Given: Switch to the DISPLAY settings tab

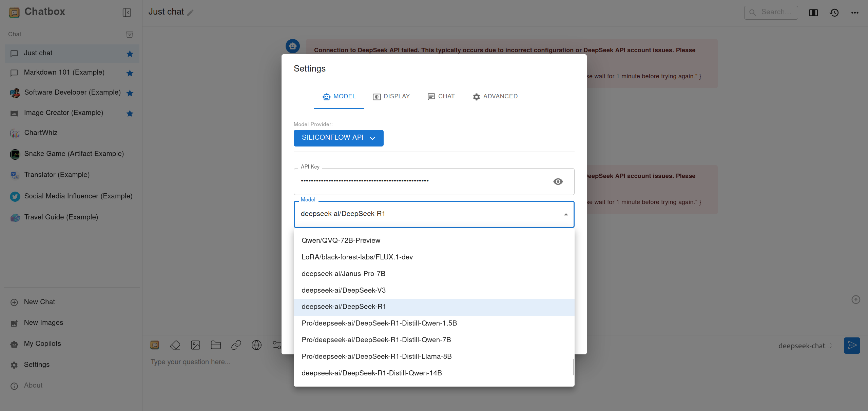Looking at the screenshot, I should click(391, 97).
